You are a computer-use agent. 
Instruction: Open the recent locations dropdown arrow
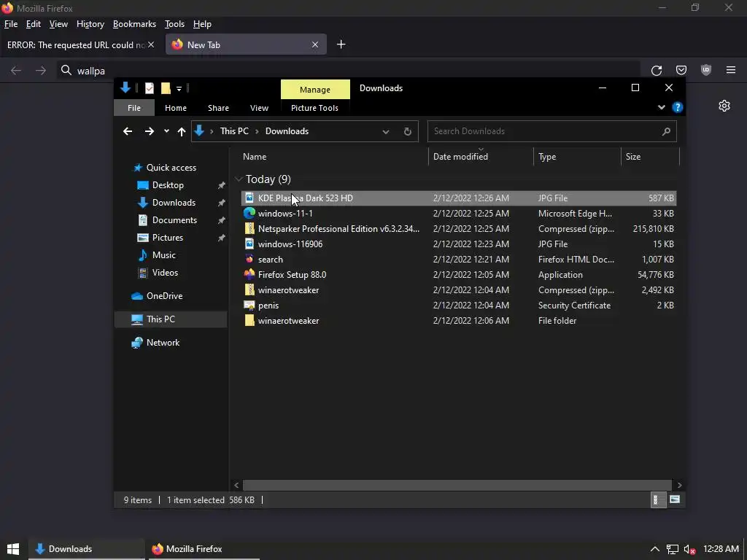point(166,131)
